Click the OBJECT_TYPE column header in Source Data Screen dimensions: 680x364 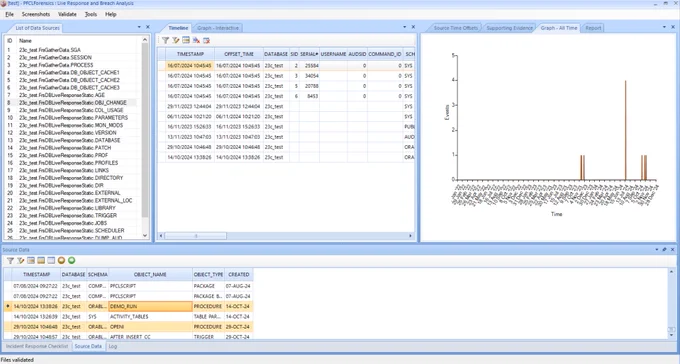(208, 275)
